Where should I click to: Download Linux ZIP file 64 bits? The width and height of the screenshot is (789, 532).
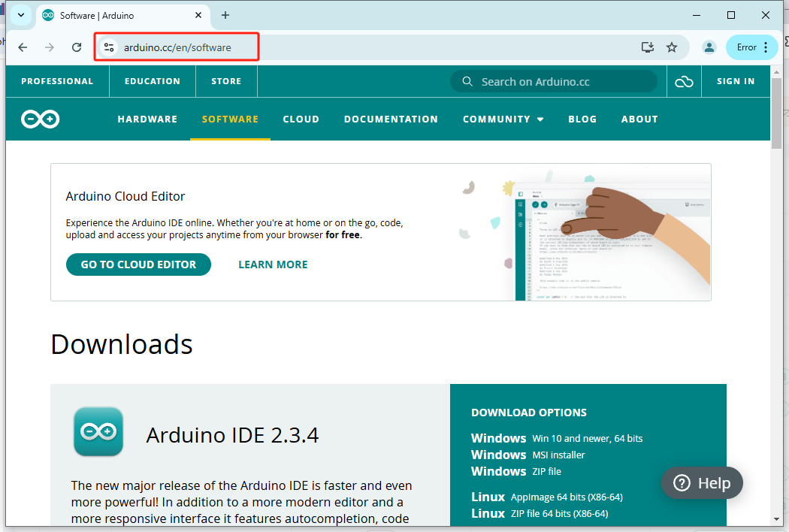tap(540, 514)
